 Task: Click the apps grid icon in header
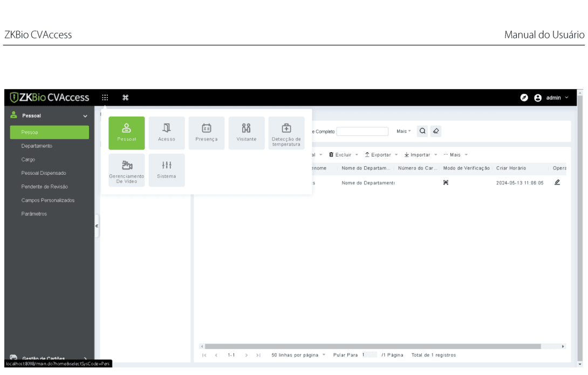[x=105, y=98]
